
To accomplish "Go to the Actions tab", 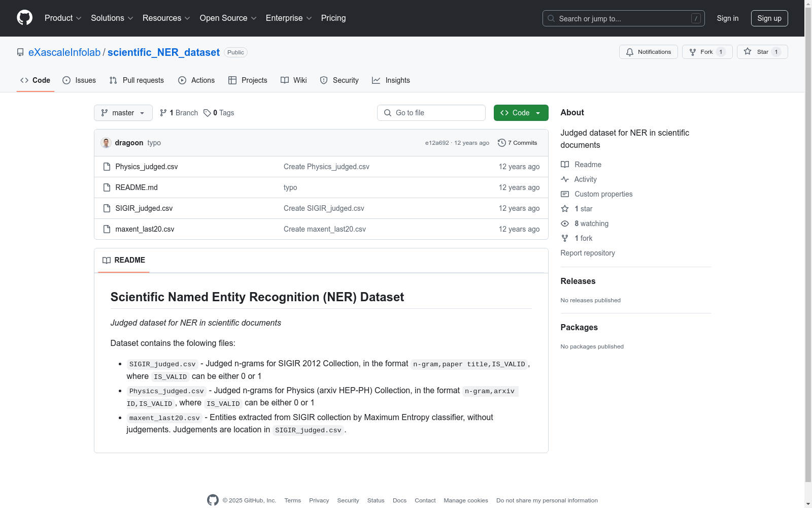I will [196, 80].
